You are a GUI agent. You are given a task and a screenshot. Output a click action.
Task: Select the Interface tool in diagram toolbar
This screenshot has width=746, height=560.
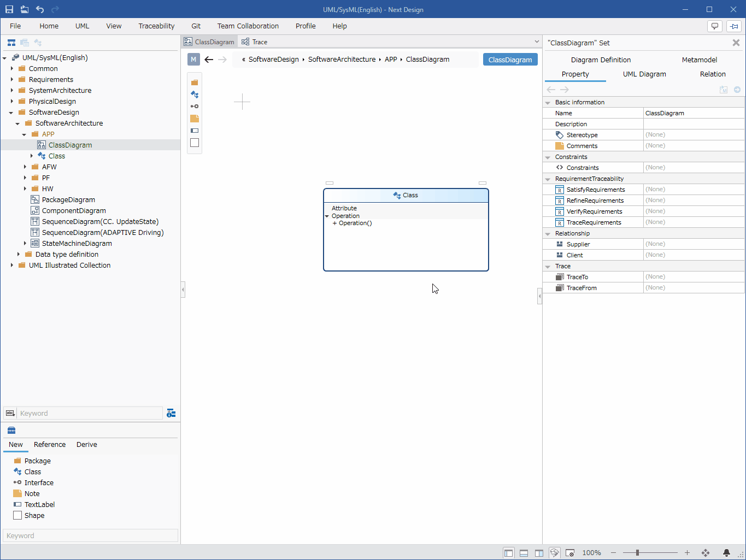coord(195,107)
